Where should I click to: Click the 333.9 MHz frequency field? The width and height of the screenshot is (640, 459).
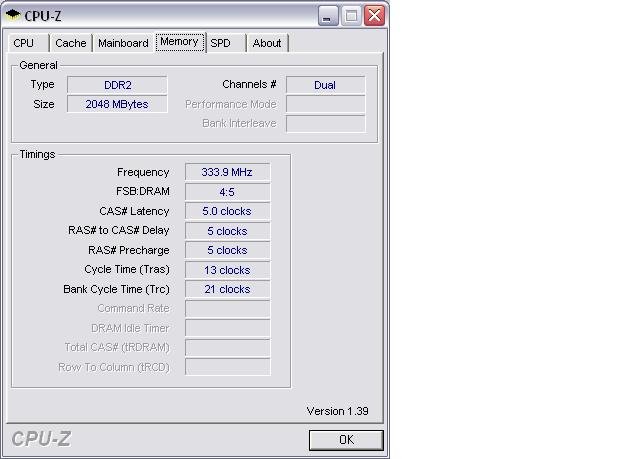[x=227, y=172]
